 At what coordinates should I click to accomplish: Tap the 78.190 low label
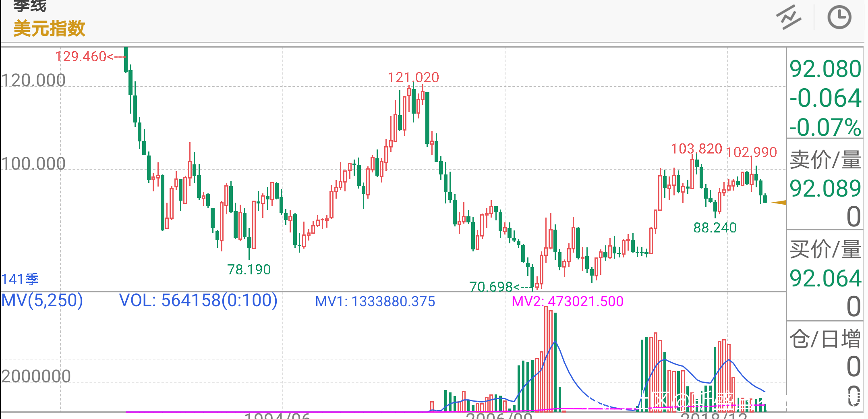click(249, 270)
